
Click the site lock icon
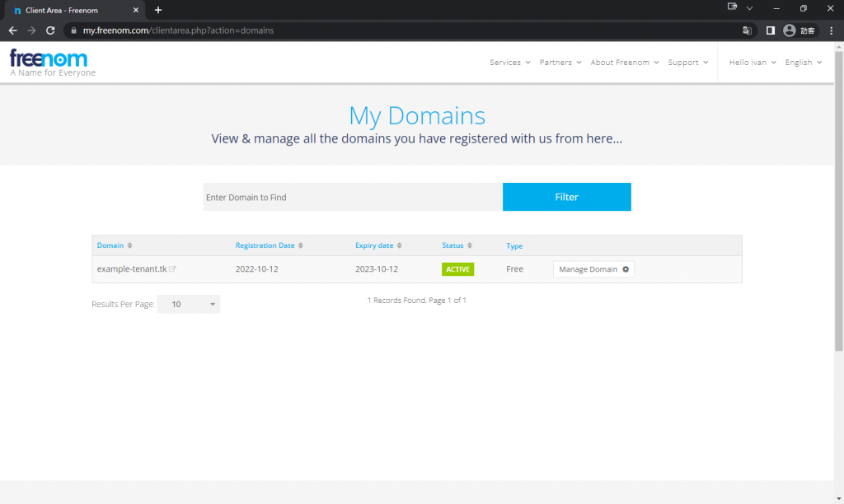[73, 30]
